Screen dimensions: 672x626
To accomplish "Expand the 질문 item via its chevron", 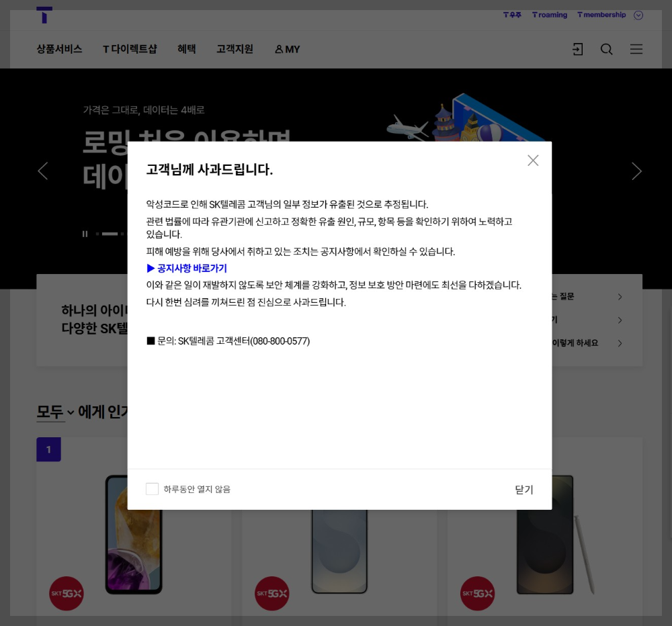I will [x=619, y=296].
